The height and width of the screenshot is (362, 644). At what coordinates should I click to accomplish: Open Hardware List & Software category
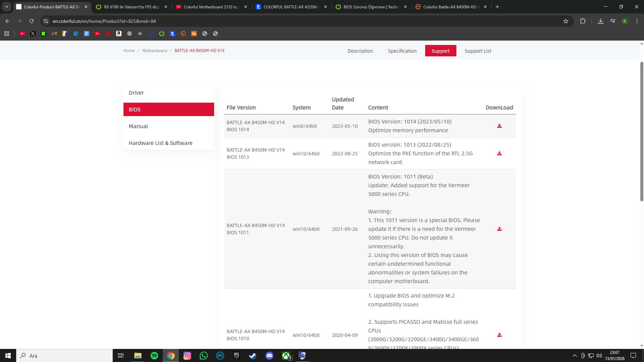point(169,143)
